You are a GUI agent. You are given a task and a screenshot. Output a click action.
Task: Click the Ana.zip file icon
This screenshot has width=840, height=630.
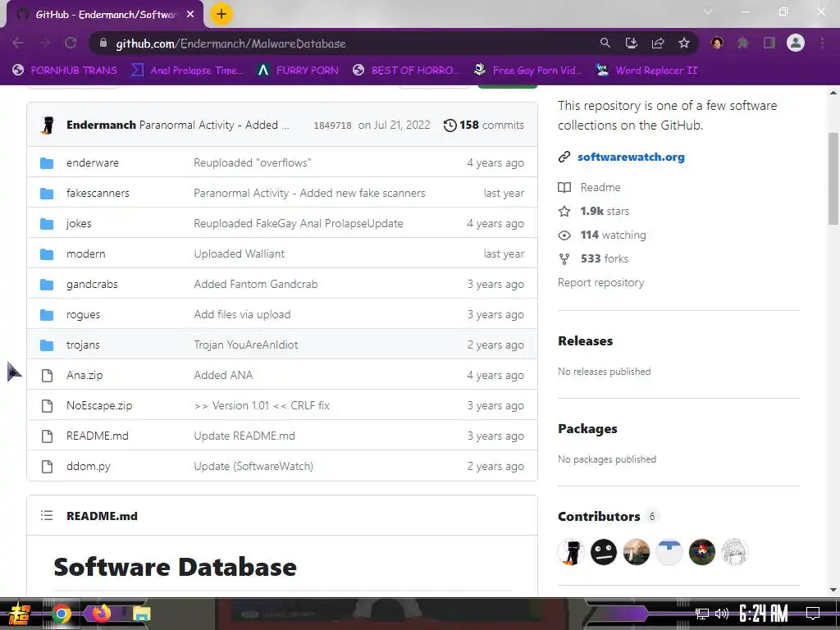tap(47, 376)
